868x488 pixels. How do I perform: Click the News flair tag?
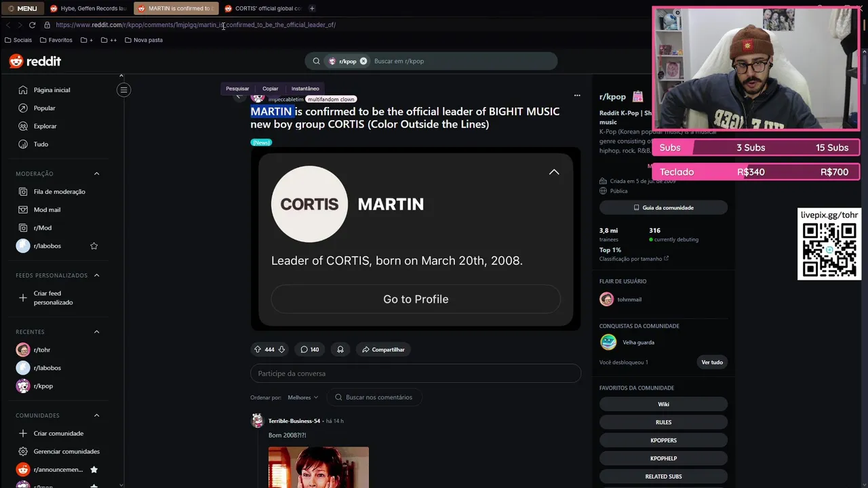click(261, 142)
